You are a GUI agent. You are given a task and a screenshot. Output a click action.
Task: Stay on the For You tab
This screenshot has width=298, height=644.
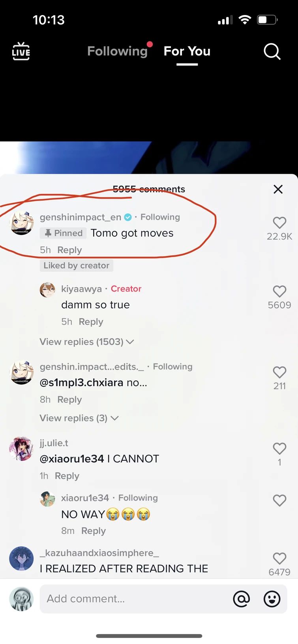[x=187, y=51]
